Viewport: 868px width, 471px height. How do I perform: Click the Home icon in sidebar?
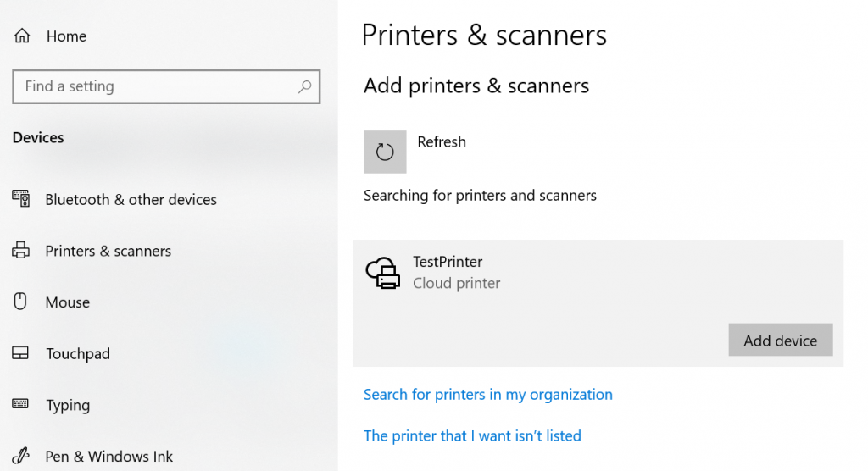coord(22,36)
